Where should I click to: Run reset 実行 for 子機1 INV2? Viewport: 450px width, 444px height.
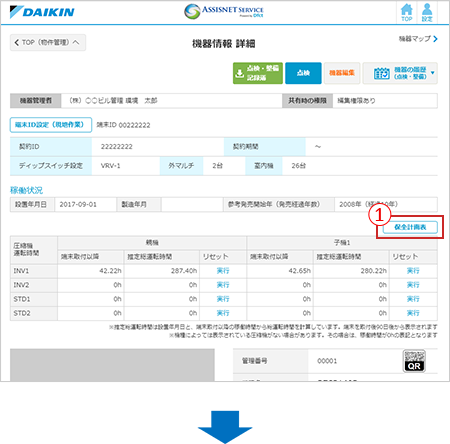tap(413, 285)
